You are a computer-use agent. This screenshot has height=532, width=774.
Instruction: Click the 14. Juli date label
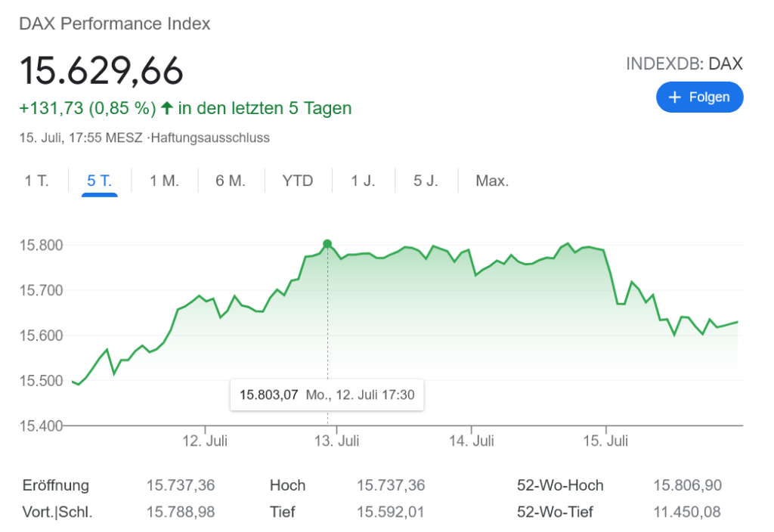[x=471, y=441]
